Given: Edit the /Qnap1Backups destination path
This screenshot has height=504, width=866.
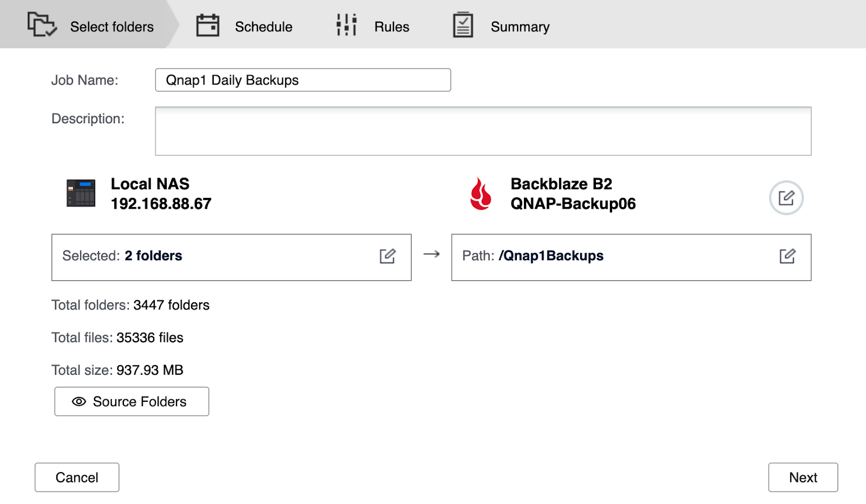Looking at the screenshot, I should (788, 256).
